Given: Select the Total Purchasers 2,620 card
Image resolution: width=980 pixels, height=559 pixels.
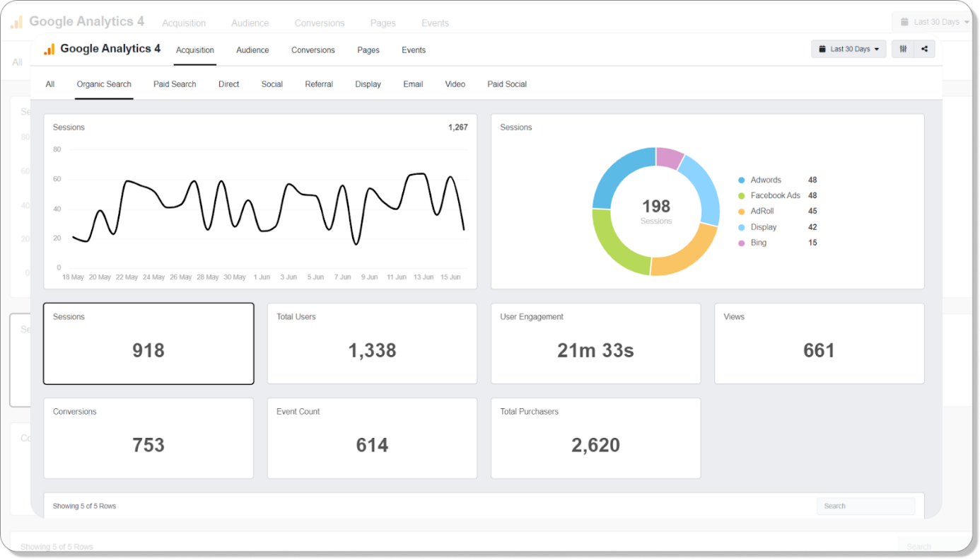Looking at the screenshot, I should (595, 438).
